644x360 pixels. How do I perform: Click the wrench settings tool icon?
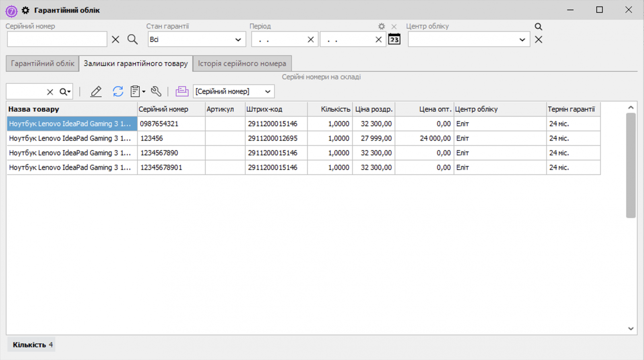pyautogui.click(x=156, y=92)
